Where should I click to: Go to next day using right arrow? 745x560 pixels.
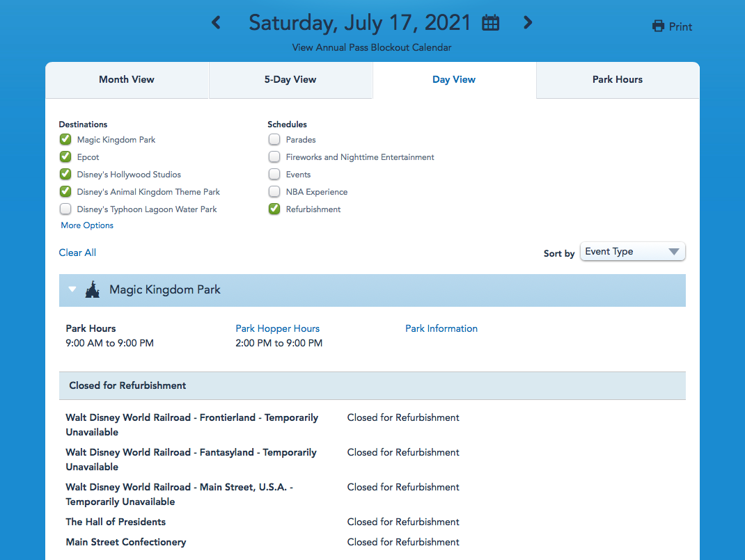[528, 23]
